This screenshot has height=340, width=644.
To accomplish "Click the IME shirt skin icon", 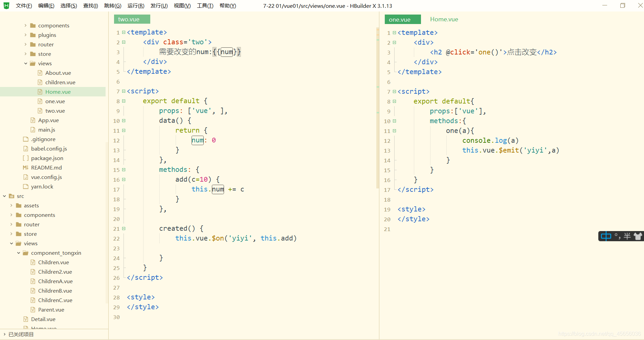I will tap(638, 236).
